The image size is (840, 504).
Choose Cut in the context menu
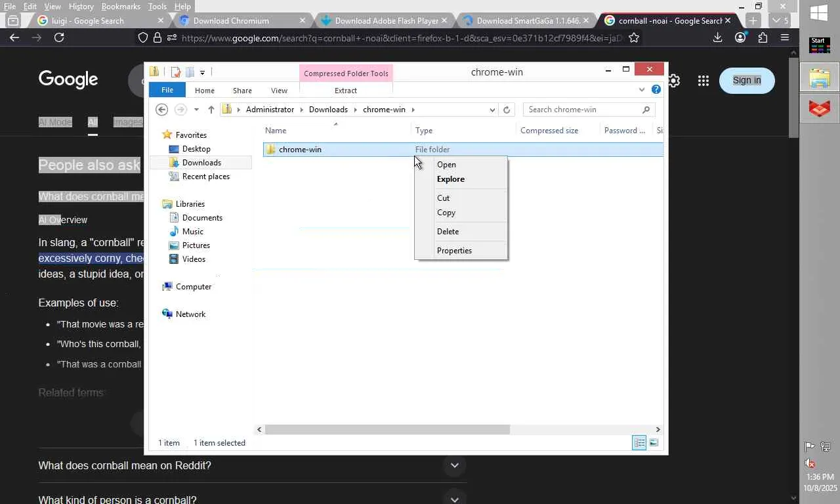click(461, 198)
